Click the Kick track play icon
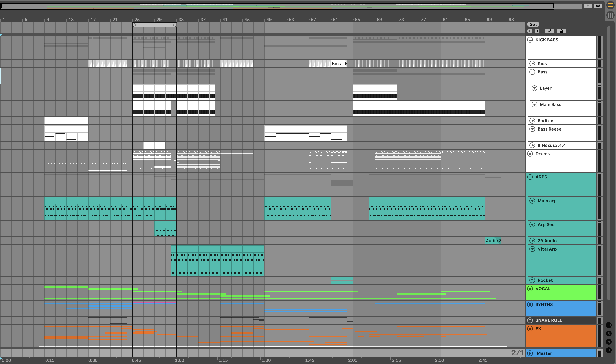Viewport: 616px width, 364px height. (532, 64)
